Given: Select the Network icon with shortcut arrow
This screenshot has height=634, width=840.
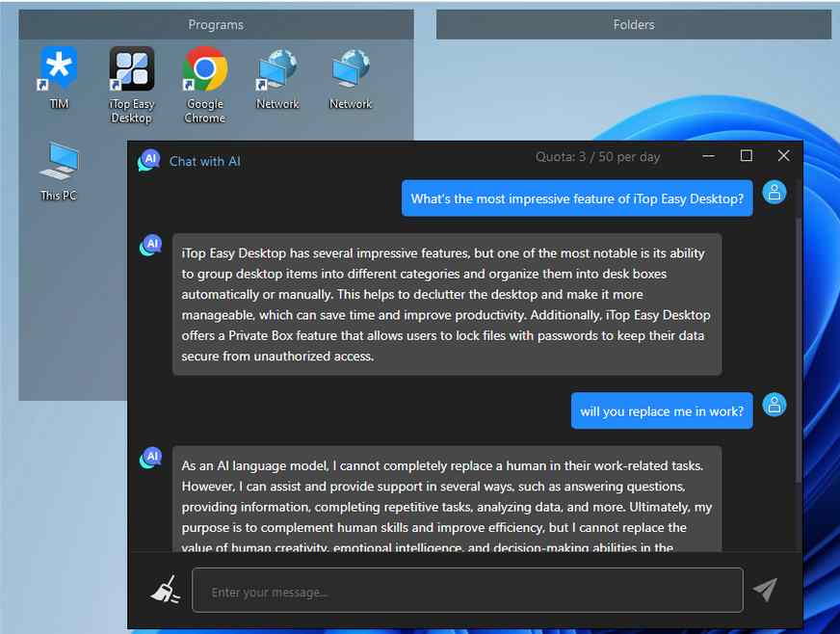Looking at the screenshot, I should (x=277, y=78).
